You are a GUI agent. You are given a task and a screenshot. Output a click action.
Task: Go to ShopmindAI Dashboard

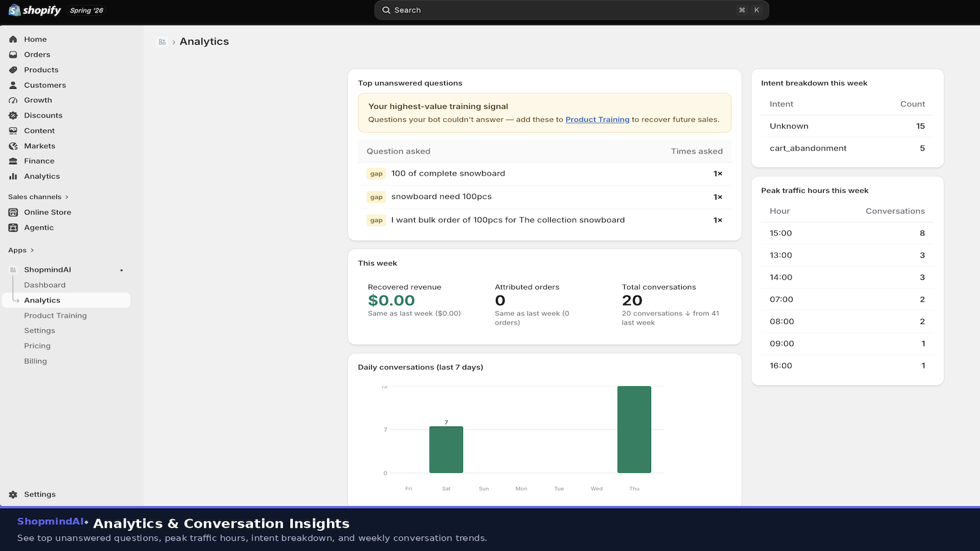tap(45, 285)
